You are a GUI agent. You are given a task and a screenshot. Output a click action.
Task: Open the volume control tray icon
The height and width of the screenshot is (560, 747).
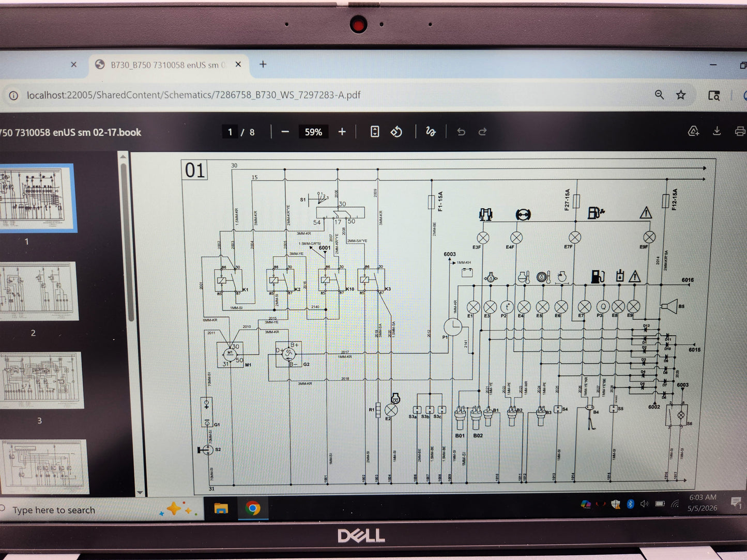pos(644,504)
